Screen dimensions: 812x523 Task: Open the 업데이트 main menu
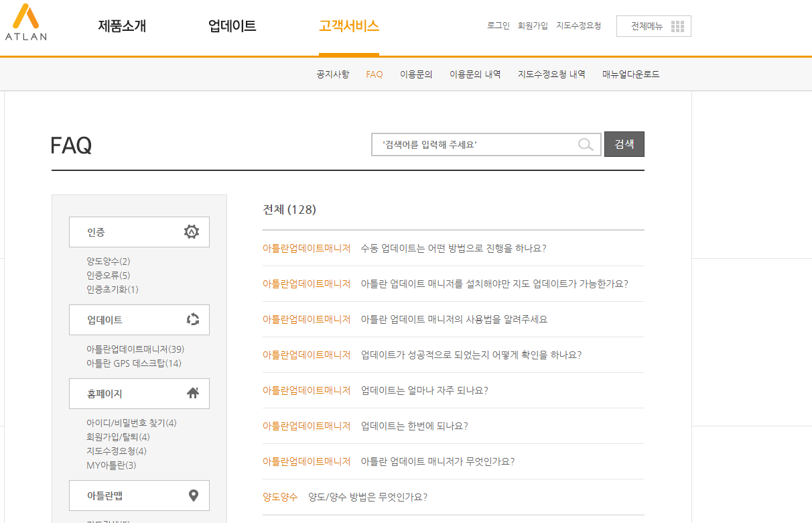[x=232, y=26]
